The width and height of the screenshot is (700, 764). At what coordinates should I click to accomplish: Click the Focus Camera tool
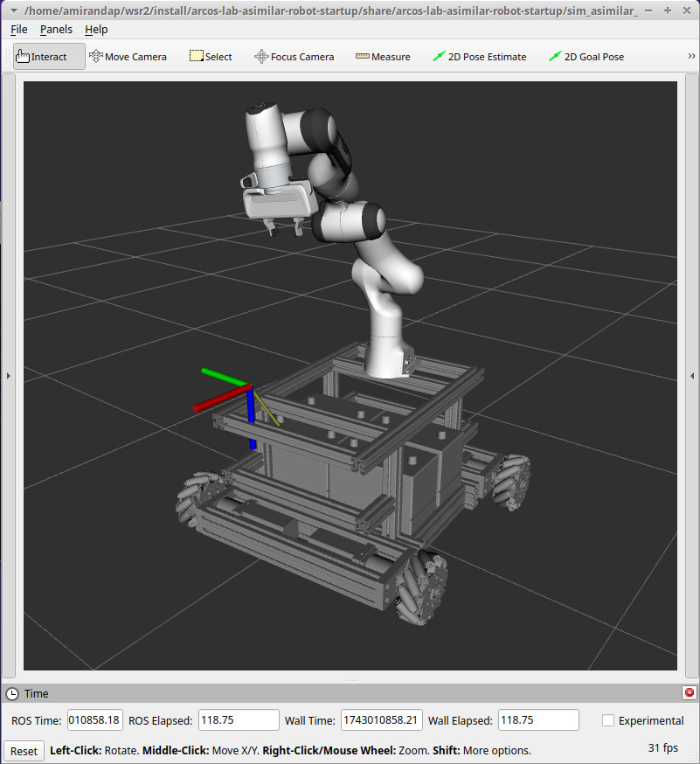tap(294, 57)
